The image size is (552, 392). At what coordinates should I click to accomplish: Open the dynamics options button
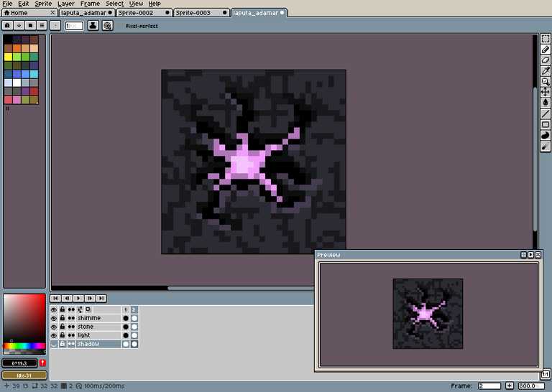tap(108, 26)
